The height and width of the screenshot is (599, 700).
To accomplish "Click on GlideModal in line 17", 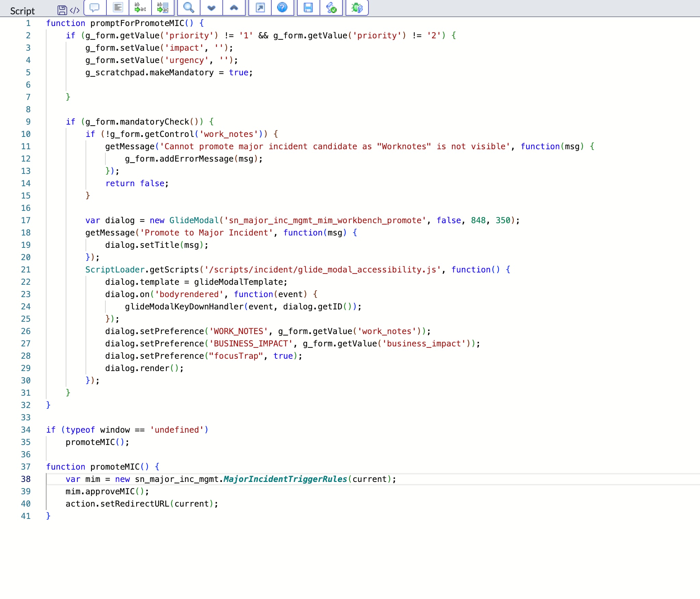I will tap(194, 220).
